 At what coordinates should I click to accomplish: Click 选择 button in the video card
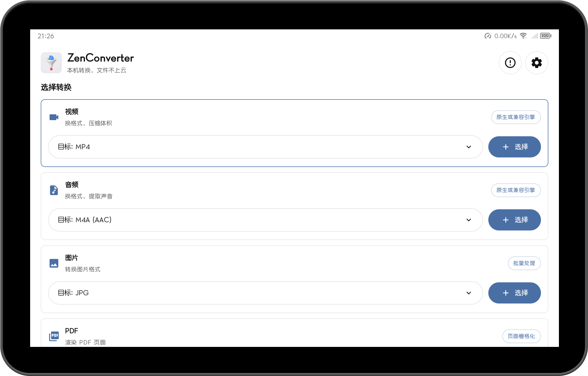pyautogui.click(x=514, y=147)
